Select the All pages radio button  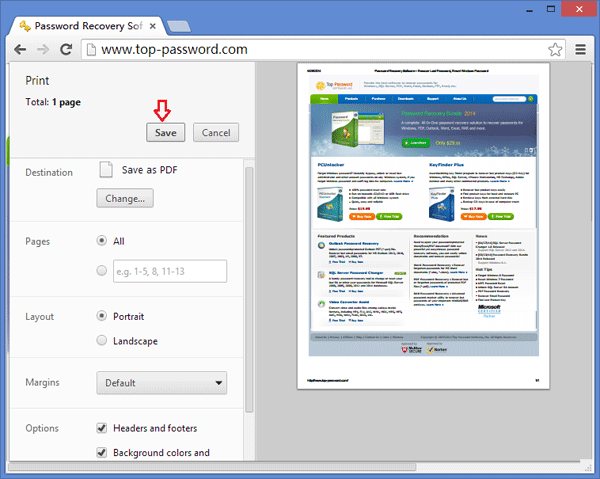pyautogui.click(x=102, y=241)
